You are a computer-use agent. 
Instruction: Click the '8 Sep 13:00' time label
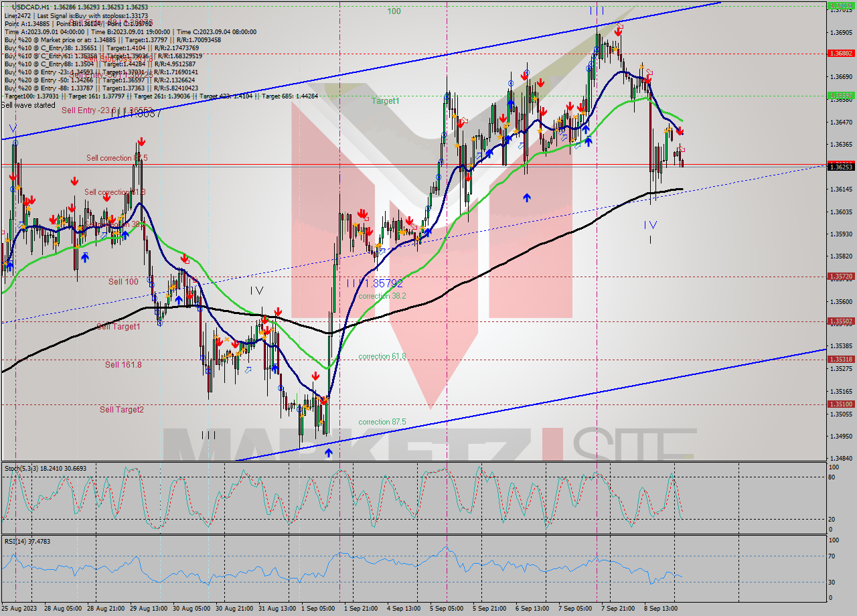[660, 609]
